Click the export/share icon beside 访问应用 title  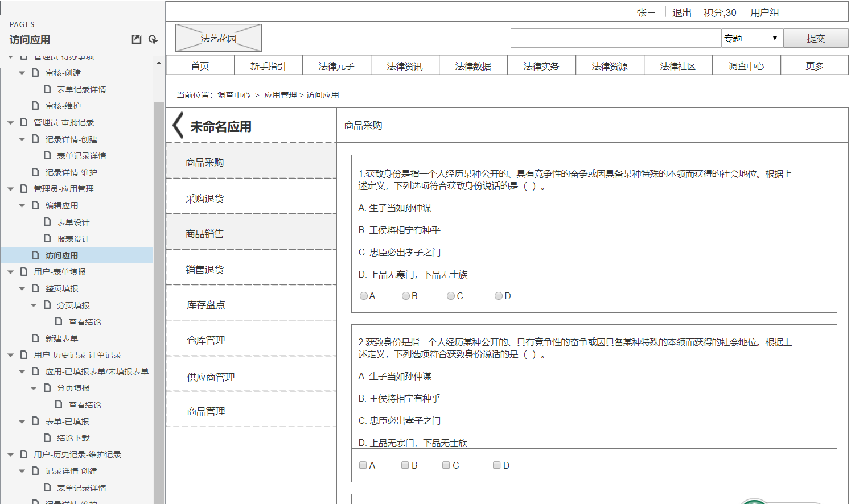(x=137, y=39)
